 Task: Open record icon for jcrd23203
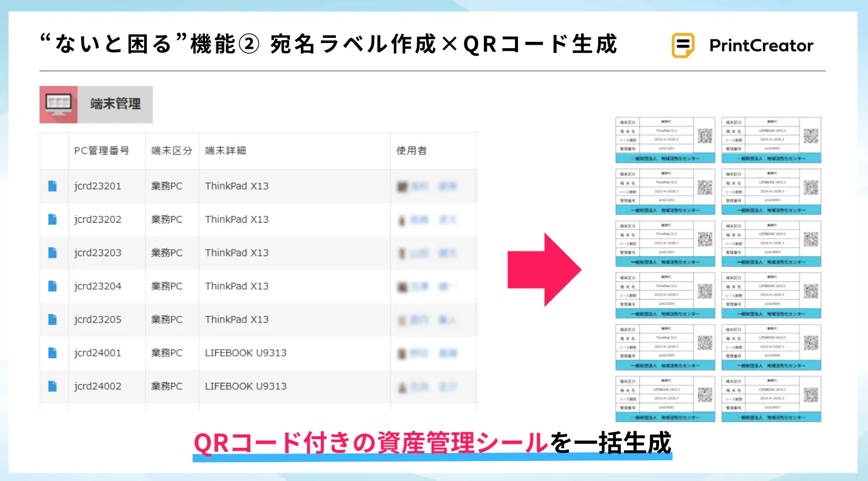(52, 253)
